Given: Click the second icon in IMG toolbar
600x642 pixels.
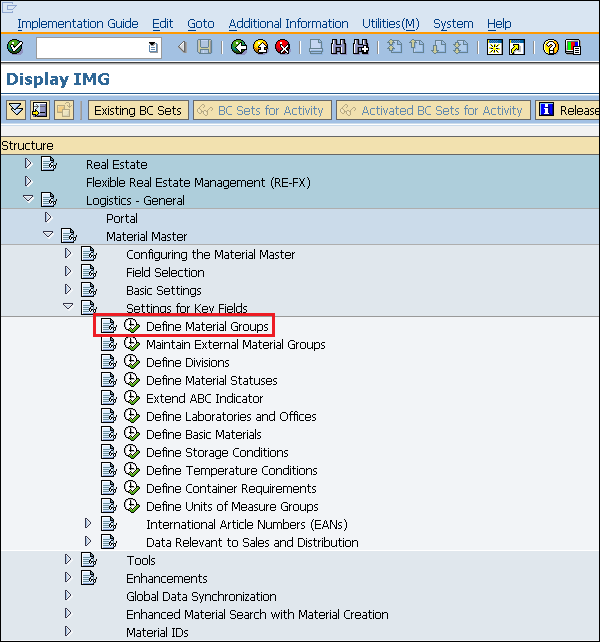Looking at the screenshot, I should coord(40,110).
